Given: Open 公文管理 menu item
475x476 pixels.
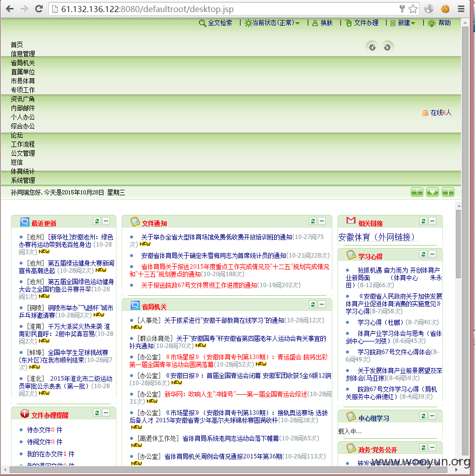Looking at the screenshot, I should point(23,153).
